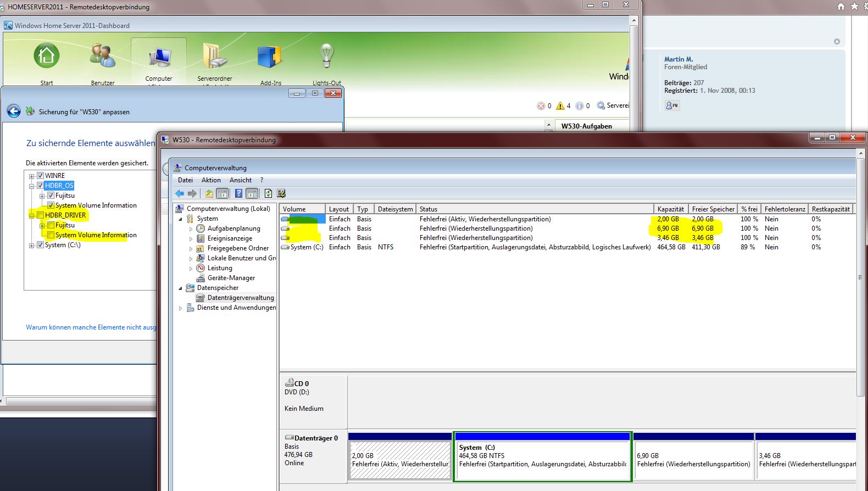Open Servereinstellungen with the gear icon
This screenshot has height=491, width=868.
(600, 105)
